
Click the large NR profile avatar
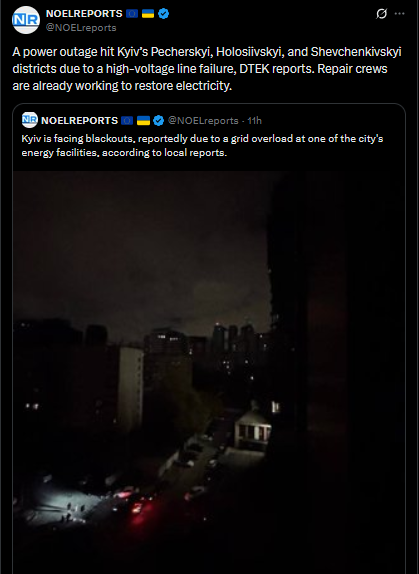(26, 20)
